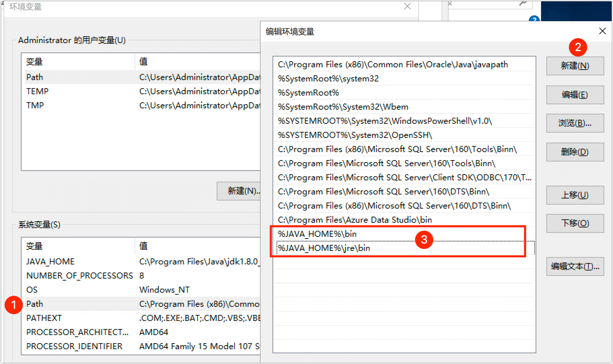The width and height of the screenshot is (613, 364).
Task: Click the 编辑(E) button
Action: (575, 95)
